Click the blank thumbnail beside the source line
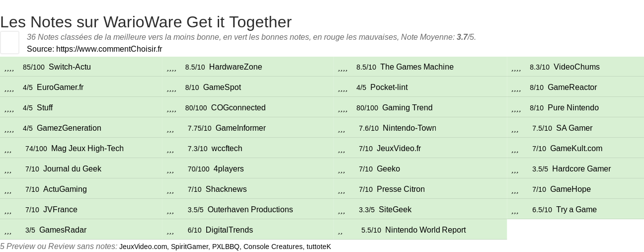 [x=9, y=42]
